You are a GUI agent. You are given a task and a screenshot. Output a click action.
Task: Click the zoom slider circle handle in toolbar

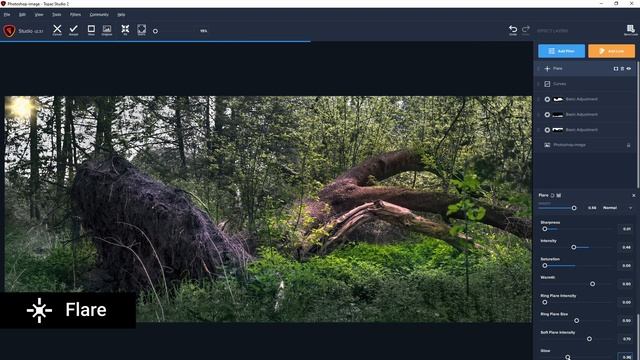point(155,31)
